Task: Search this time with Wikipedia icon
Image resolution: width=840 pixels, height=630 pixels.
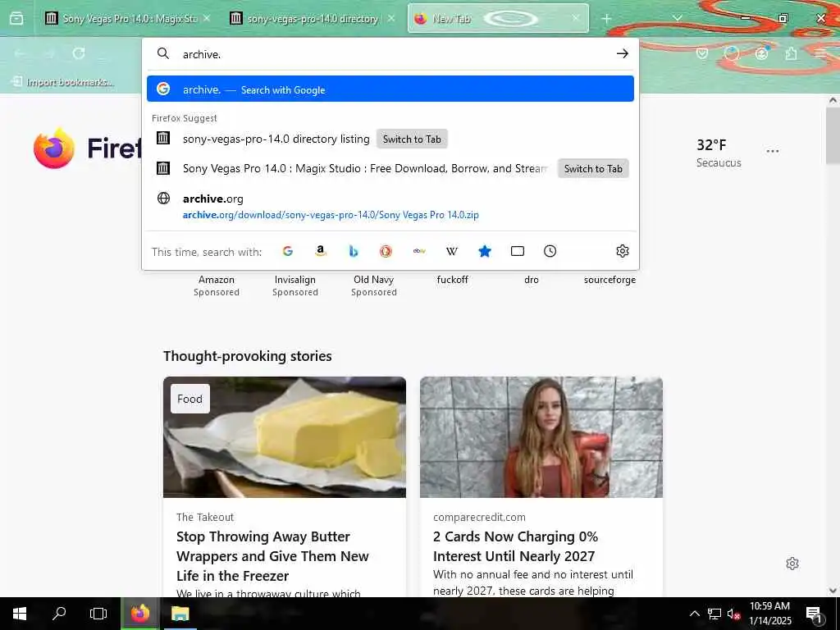Action: pyautogui.click(x=452, y=251)
